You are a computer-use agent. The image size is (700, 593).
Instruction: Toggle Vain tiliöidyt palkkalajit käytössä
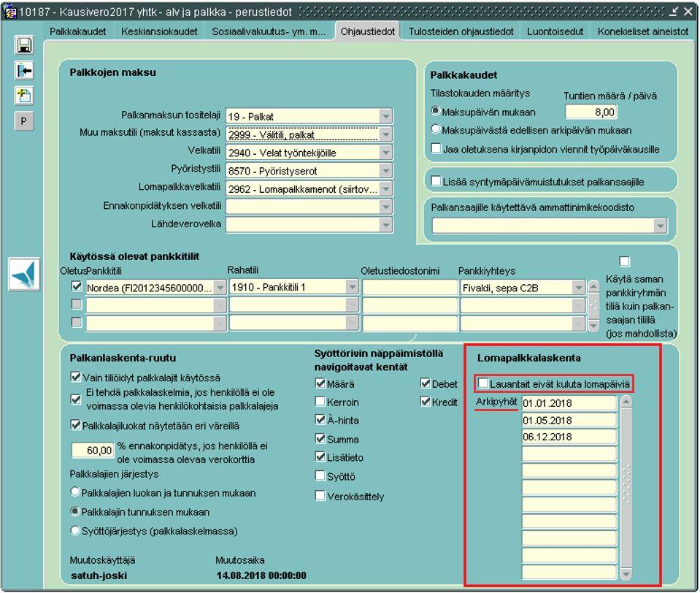coord(75,377)
